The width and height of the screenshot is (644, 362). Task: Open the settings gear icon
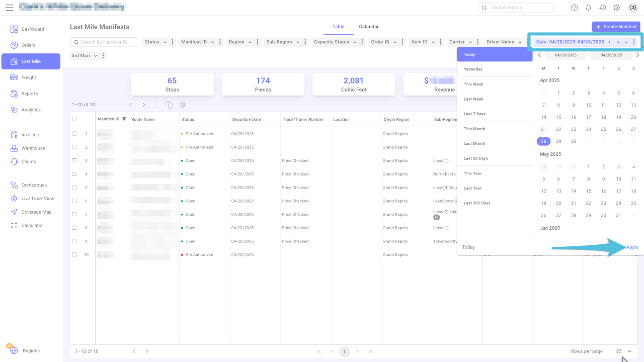click(x=616, y=8)
